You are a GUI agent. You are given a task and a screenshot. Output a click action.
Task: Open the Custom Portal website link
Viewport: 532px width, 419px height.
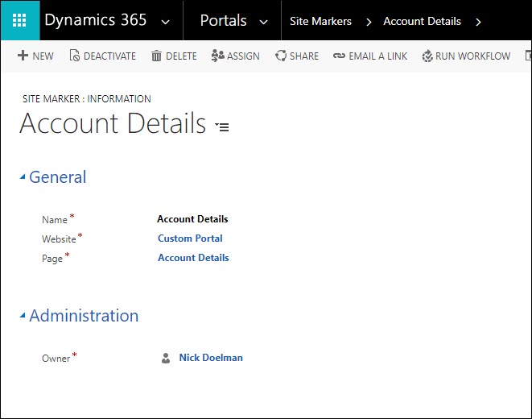pos(190,239)
